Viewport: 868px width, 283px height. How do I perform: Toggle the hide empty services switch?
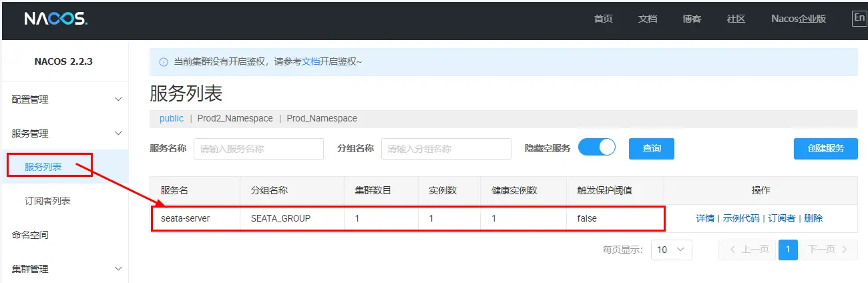596,148
